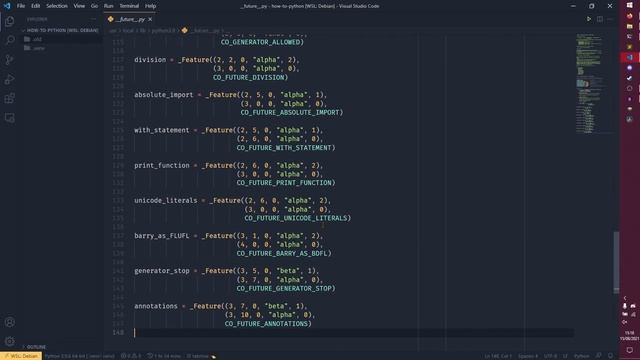The height and width of the screenshot is (360, 640).
Task: Switch to the _future_.py tab
Action: click(x=130, y=19)
